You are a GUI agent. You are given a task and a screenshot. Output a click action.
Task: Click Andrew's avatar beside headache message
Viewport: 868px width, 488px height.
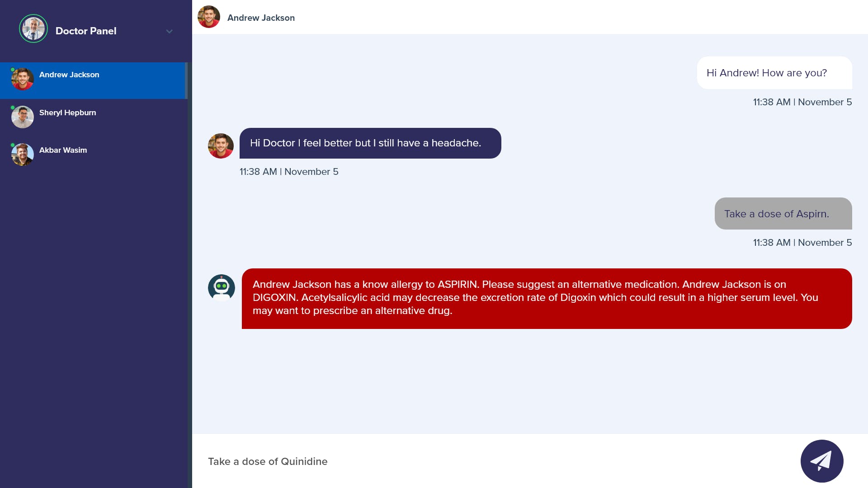[x=221, y=146]
